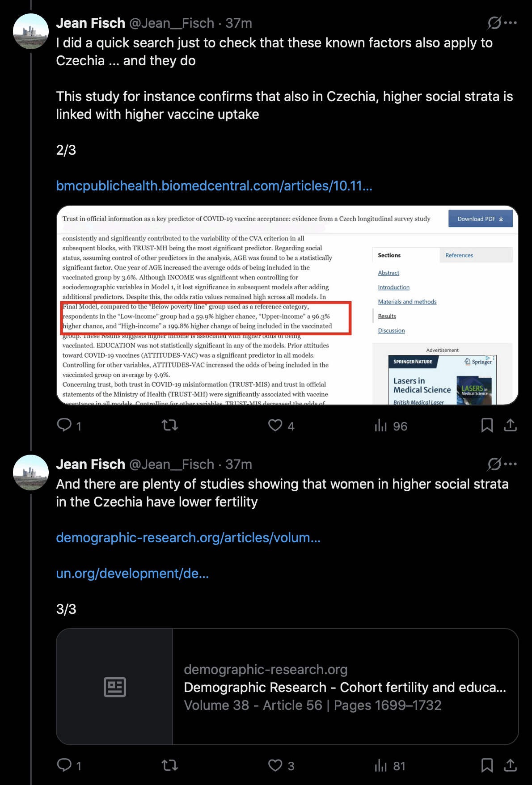Share the 2/3 tweet via share icon

click(510, 425)
